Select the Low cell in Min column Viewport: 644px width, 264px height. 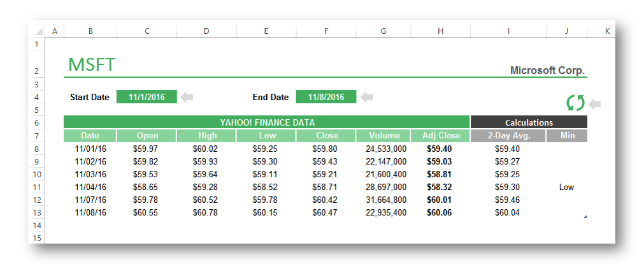coord(566,187)
